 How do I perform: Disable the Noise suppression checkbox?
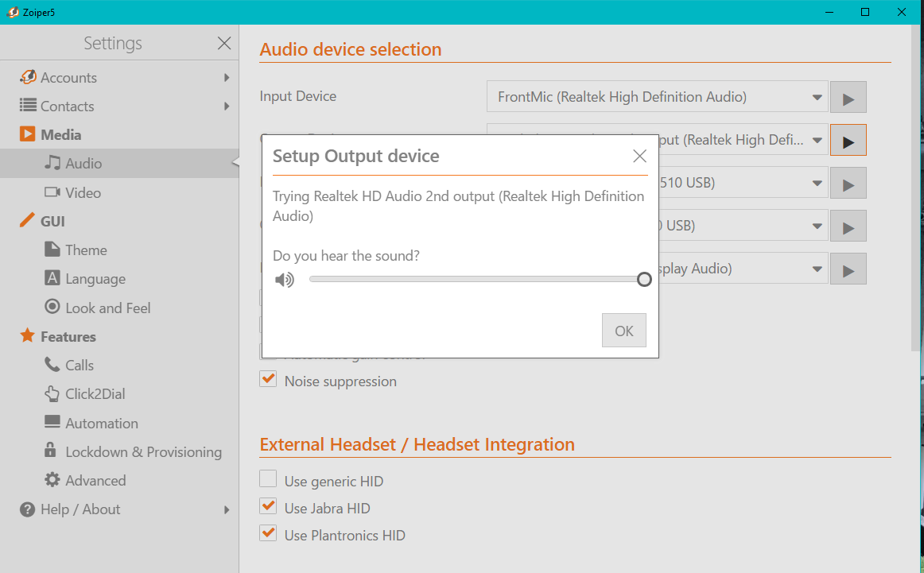pyautogui.click(x=269, y=381)
